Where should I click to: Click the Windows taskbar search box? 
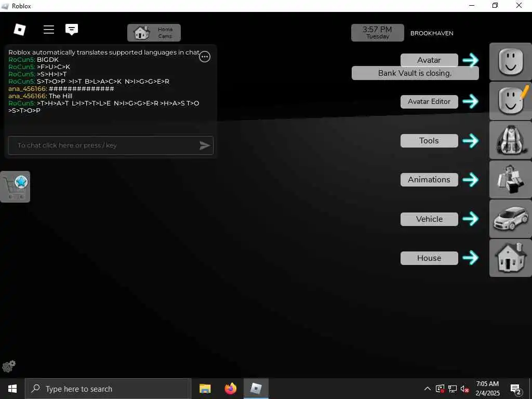[x=108, y=389]
